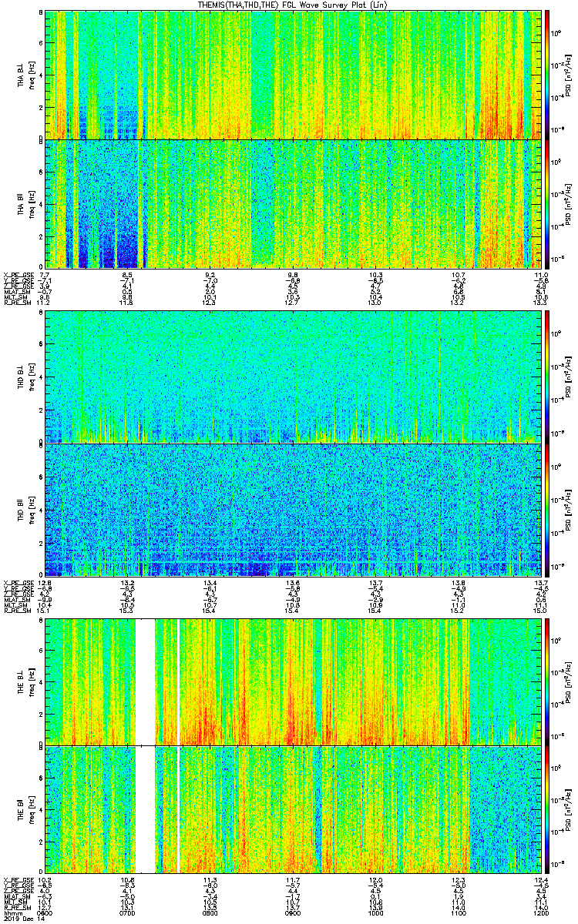Click the 0900 time tick label
The image size is (578, 924).
[x=291, y=913]
